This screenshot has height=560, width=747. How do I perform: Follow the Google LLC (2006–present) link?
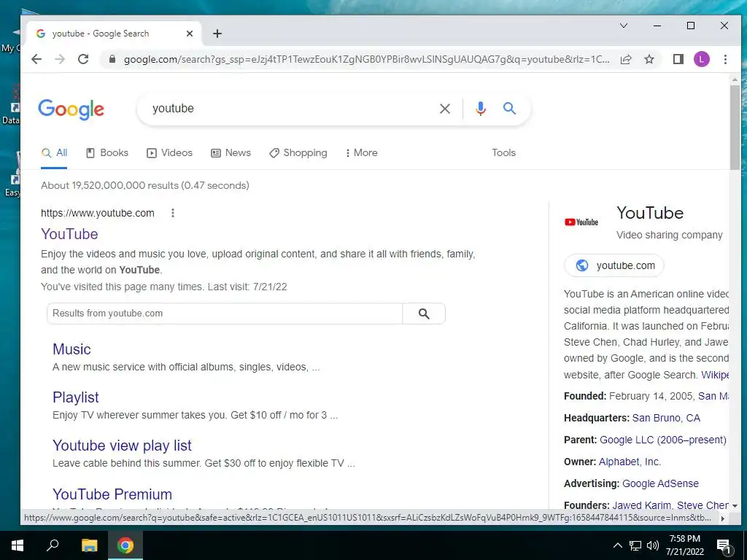point(662,440)
